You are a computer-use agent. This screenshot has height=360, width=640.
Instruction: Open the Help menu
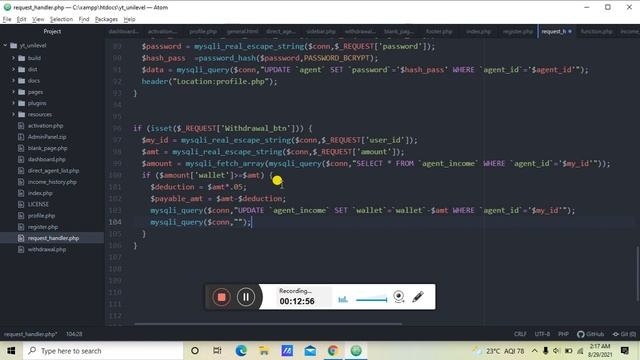point(129,19)
